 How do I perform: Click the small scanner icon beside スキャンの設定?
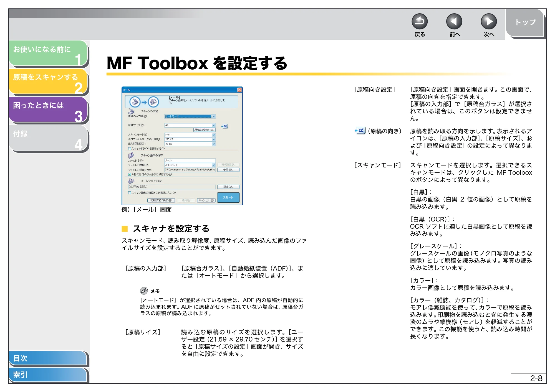(x=131, y=111)
